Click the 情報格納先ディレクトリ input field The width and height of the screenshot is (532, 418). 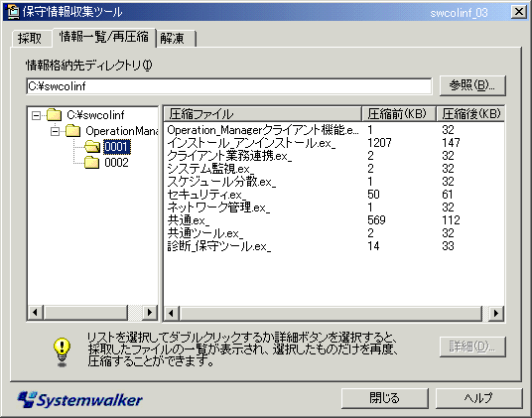[x=229, y=86]
